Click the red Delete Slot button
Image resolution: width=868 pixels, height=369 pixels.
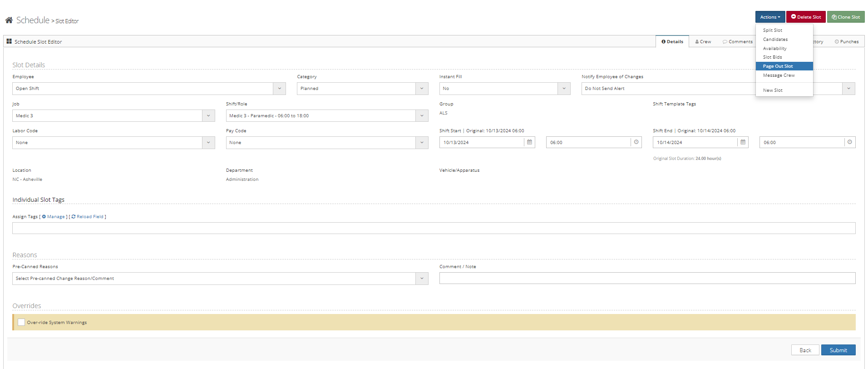(806, 17)
